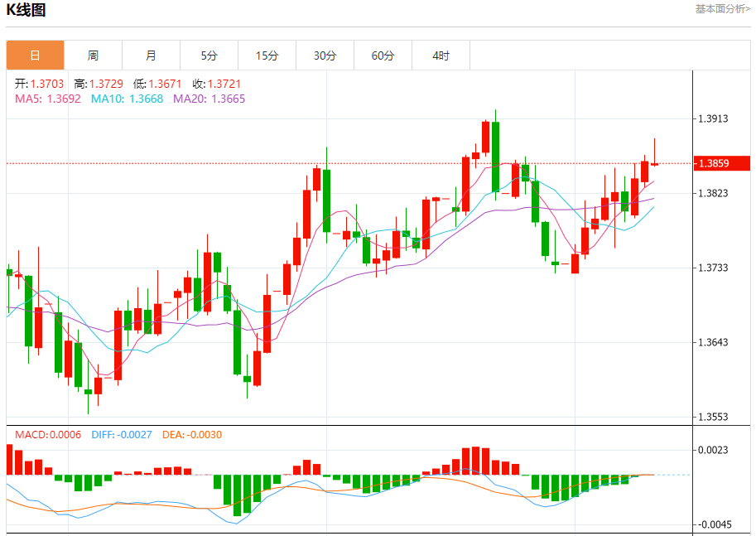The image size is (756, 536).
Task: Click the MA5: 1.3692 label
Action: coord(48,99)
